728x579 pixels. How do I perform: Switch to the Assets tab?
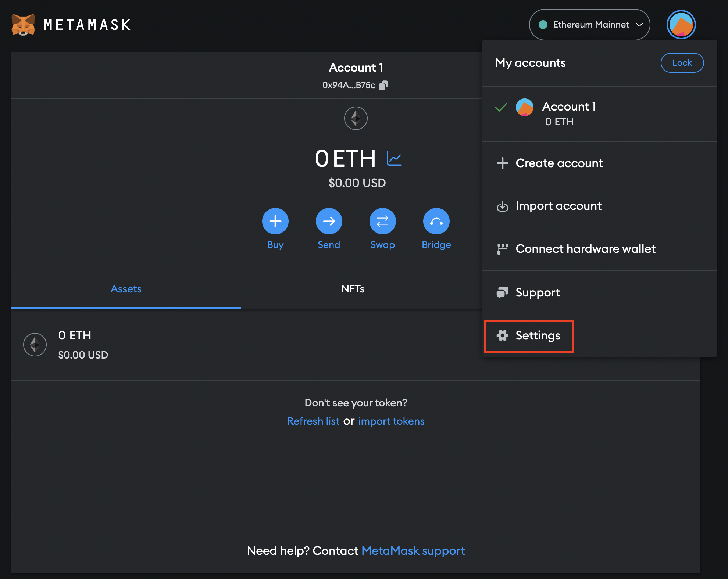click(x=126, y=289)
